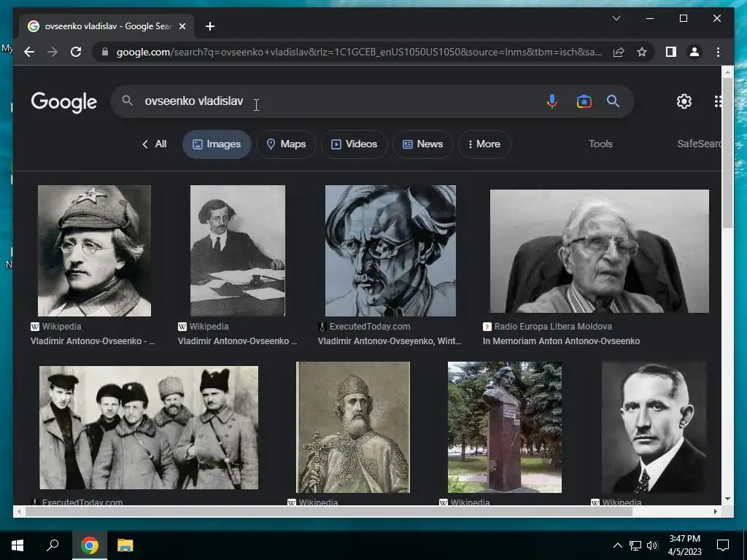Open the tab search chevron
Image resolution: width=747 pixels, height=560 pixels.
(x=616, y=18)
